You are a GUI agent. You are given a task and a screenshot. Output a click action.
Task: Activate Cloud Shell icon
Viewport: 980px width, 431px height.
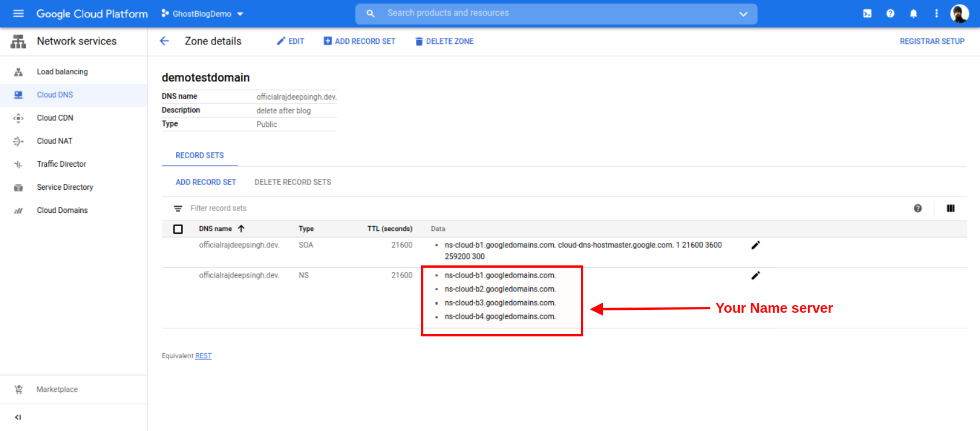(x=867, y=13)
